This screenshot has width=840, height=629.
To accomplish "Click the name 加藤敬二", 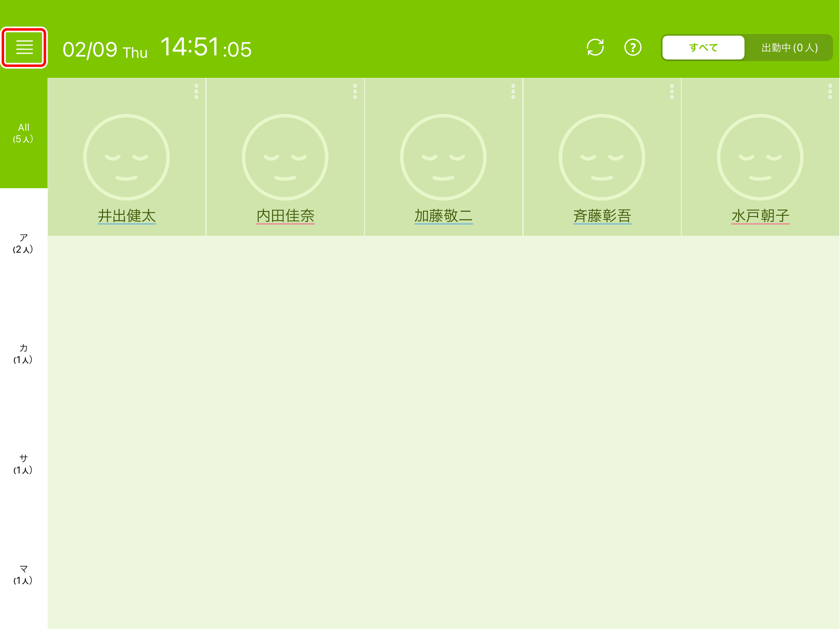I will (444, 216).
